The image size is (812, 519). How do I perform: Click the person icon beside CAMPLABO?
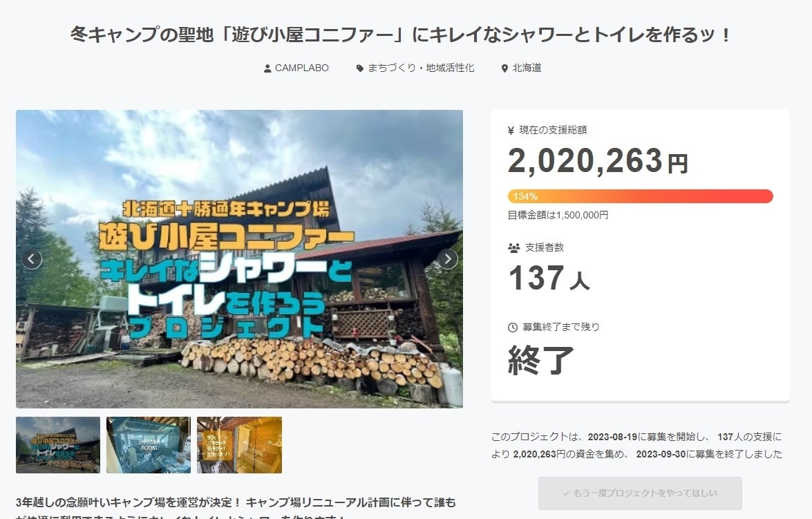[266, 68]
